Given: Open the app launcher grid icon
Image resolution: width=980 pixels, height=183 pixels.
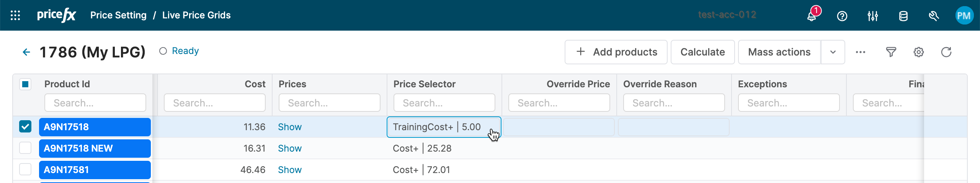Looking at the screenshot, I should coord(15,15).
